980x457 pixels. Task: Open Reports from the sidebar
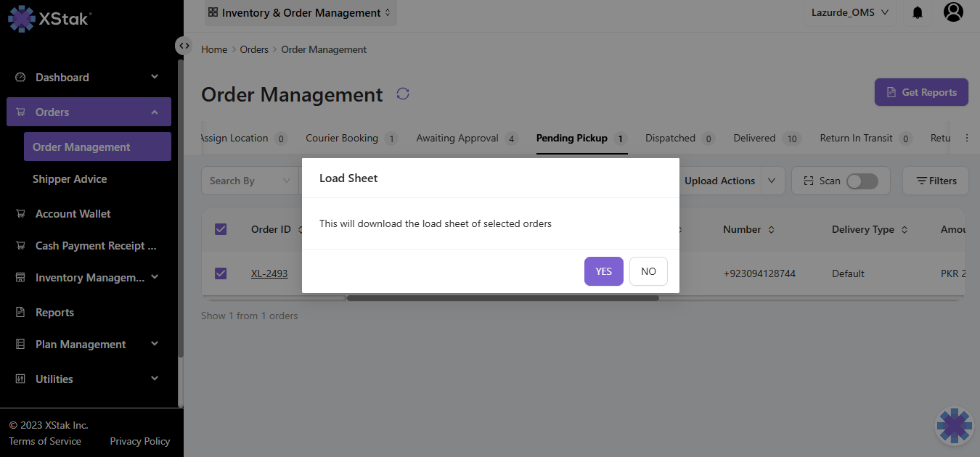pos(54,313)
